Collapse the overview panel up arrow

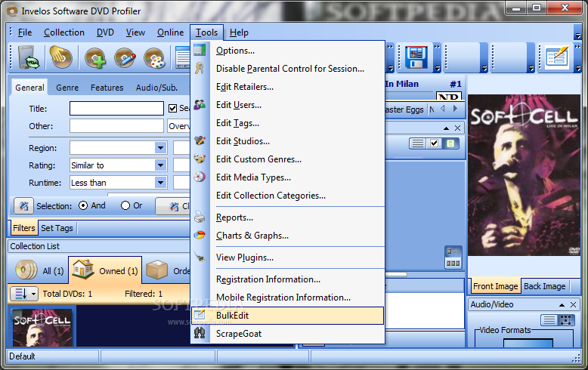(x=446, y=128)
